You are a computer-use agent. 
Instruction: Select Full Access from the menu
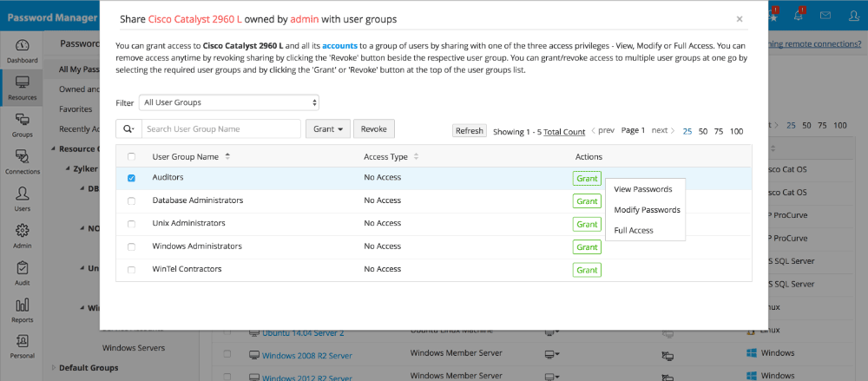[x=634, y=230]
